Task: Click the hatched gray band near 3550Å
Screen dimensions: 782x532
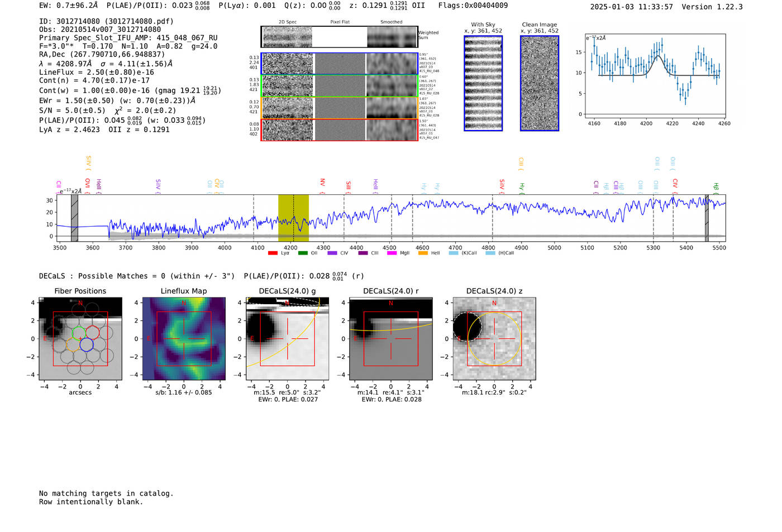Action: [x=74, y=218]
